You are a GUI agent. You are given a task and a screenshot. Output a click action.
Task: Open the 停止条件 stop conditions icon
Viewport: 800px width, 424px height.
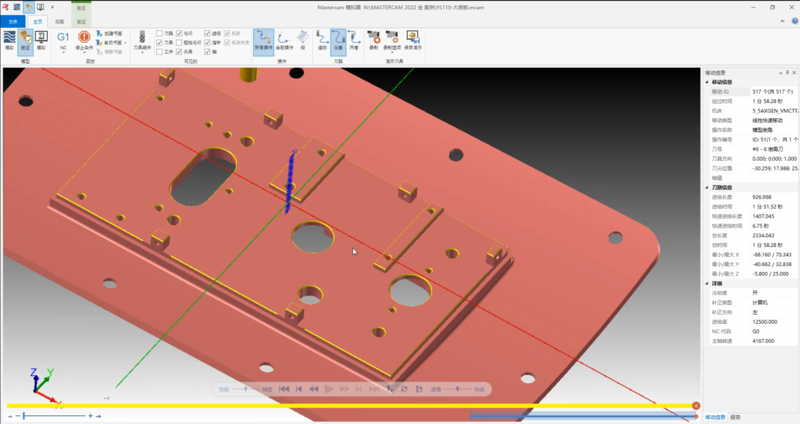pyautogui.click(x=84, y=41)
